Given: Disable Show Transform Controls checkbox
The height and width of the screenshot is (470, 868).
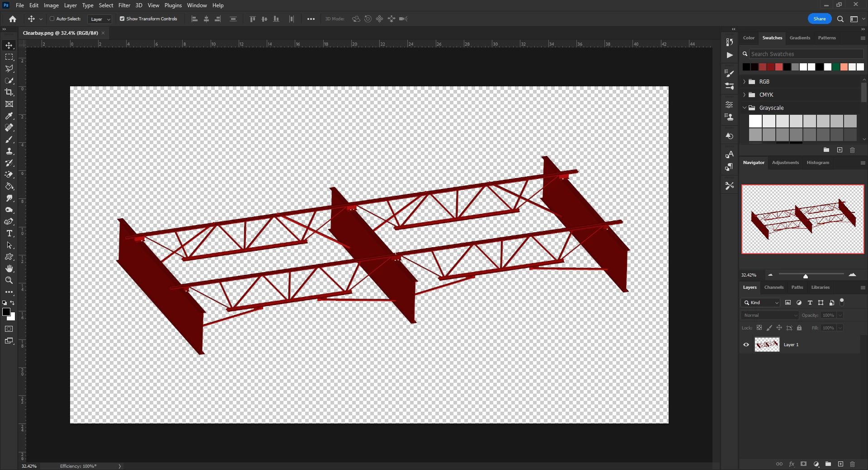Looking at the screenshot, I should [x=122, y=19].
